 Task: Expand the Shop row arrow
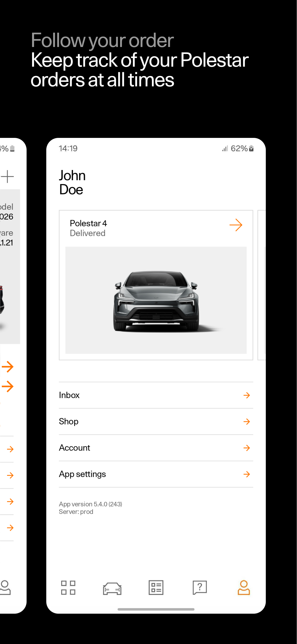[247, 422]
